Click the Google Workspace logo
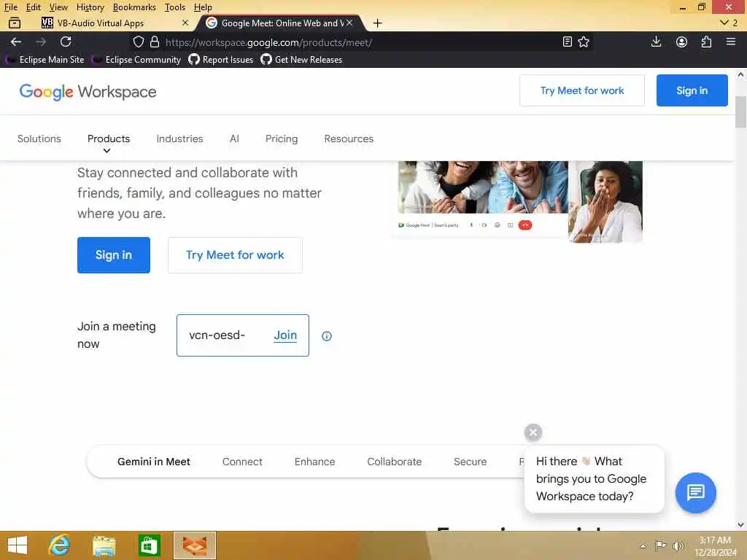Image resolution: width=747 pixels, height=560 pixels. point(88,91)
